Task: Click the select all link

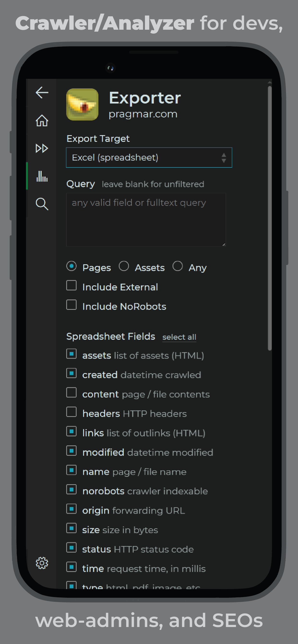Action: [179, 337]
